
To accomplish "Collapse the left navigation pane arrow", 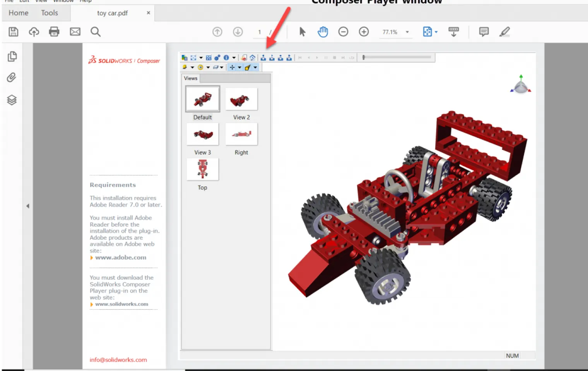I will [x=27, y=206].
